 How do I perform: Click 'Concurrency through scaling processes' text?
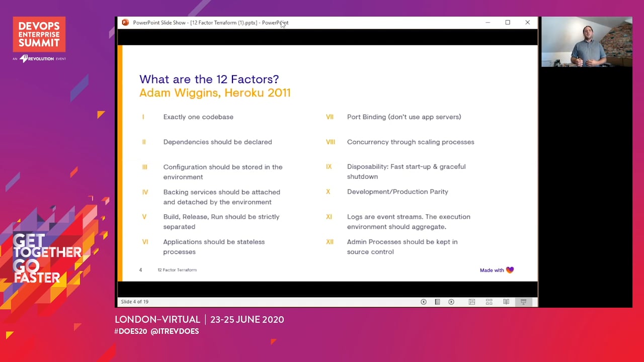click(411, 142)
